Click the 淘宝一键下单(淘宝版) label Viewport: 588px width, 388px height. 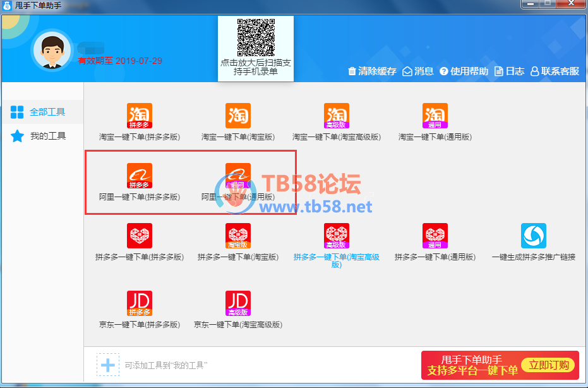pos(238,137)
